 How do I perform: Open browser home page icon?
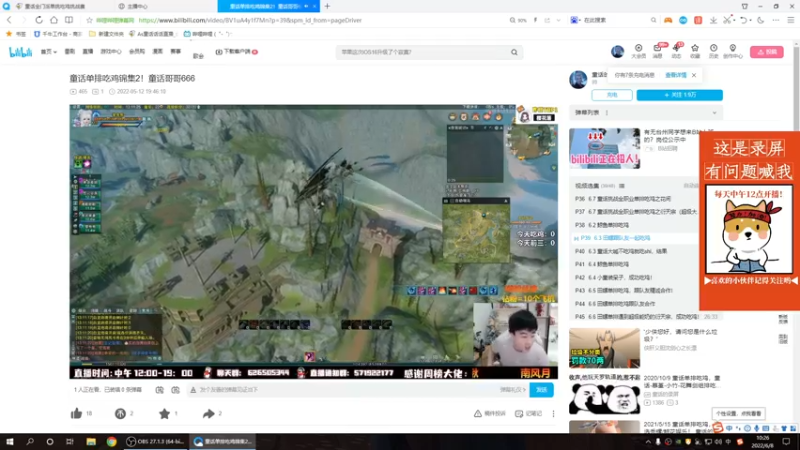tap(54, 20)
